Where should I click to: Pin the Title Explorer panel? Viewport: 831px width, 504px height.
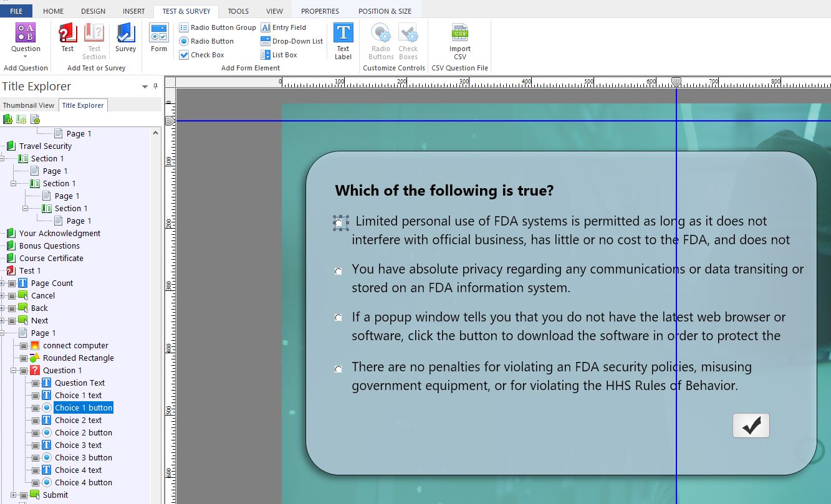pyautogui.click(x=156, y=87)
